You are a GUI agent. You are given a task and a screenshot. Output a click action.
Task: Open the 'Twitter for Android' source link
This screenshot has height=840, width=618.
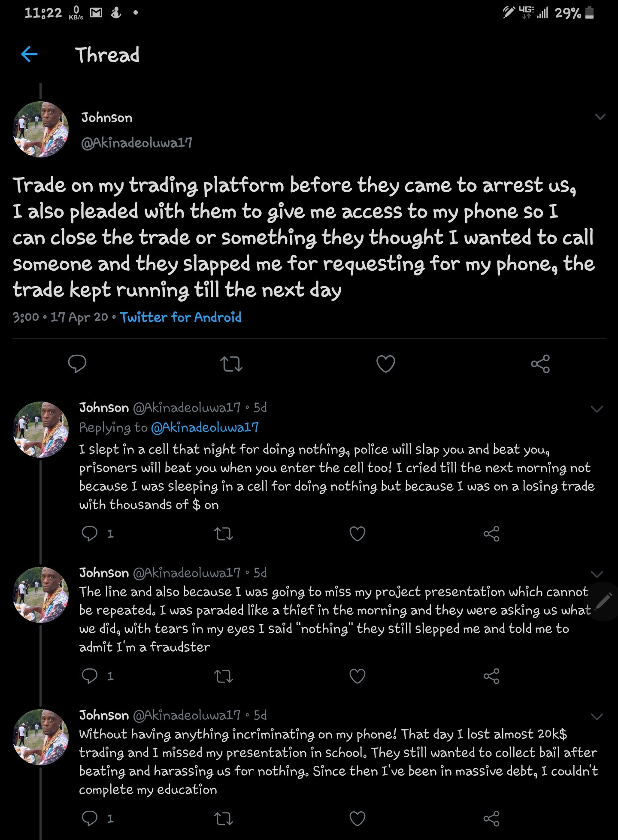pyautogui.click(x=181, y=317)
